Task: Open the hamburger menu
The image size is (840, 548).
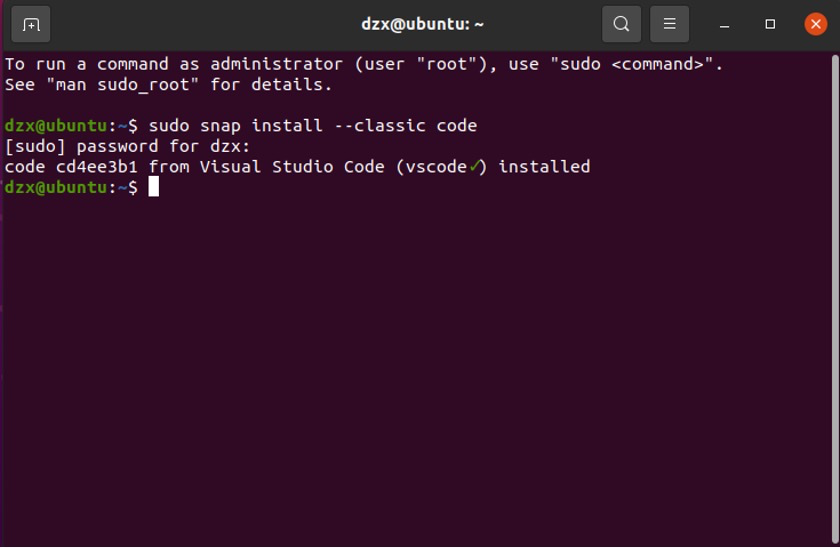Action: (670, 24)
